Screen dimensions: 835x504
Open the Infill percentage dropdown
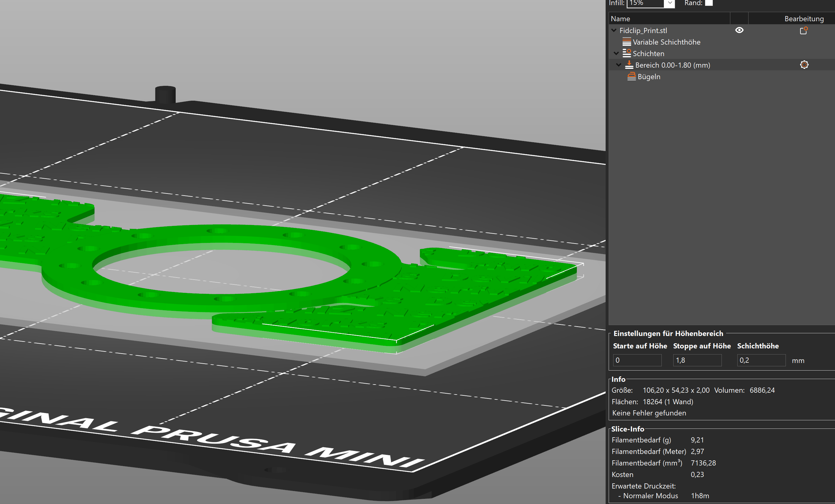click(x=669, y=3)
